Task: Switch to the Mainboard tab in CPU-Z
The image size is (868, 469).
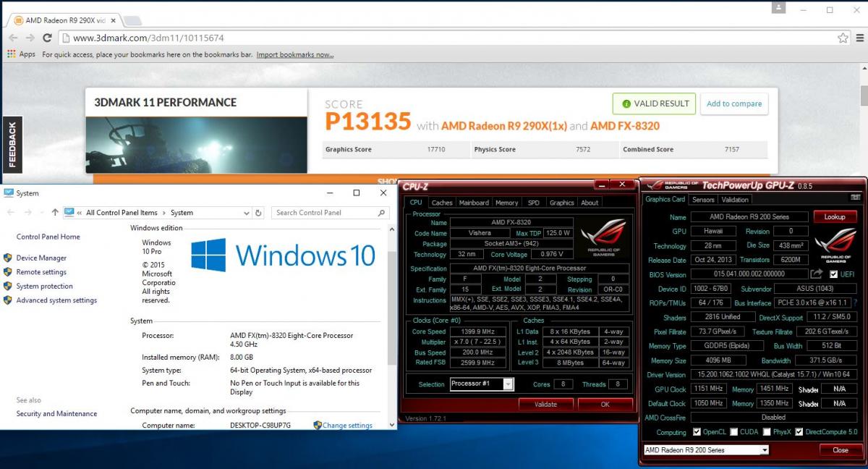Action: pos(475,203)
